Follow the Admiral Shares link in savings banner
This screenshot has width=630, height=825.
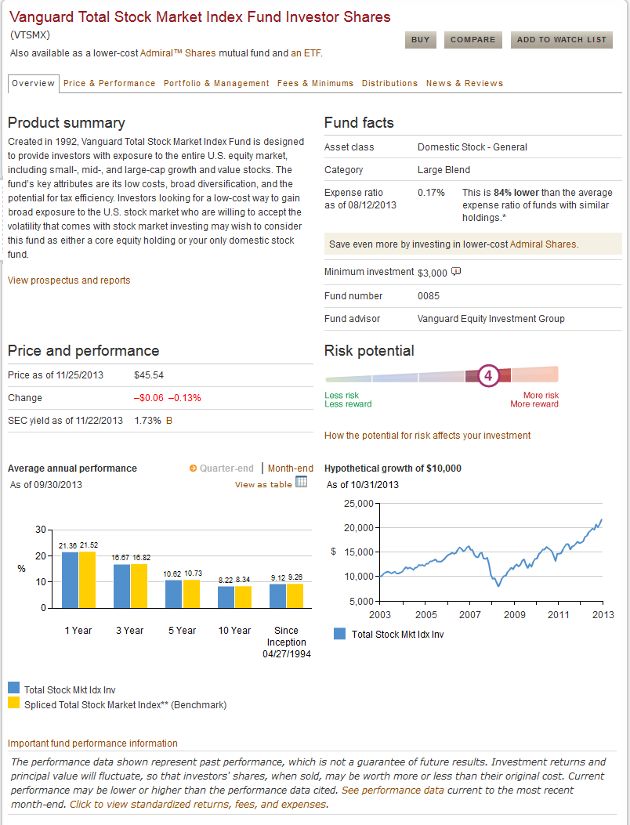(x=544, y=244)
